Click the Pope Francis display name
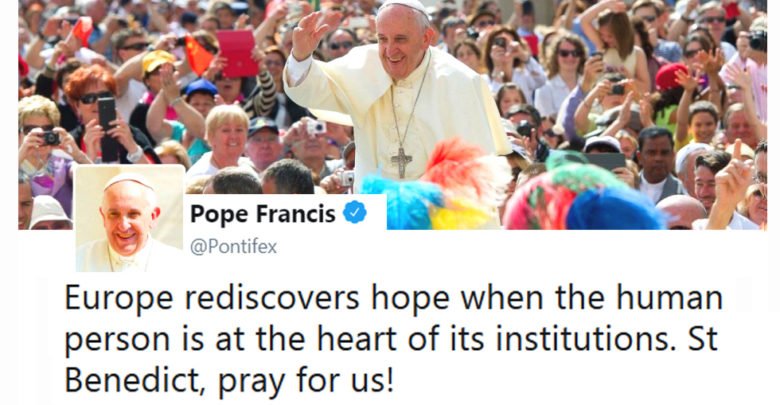The image size is (780, 405). pos(263,214)
